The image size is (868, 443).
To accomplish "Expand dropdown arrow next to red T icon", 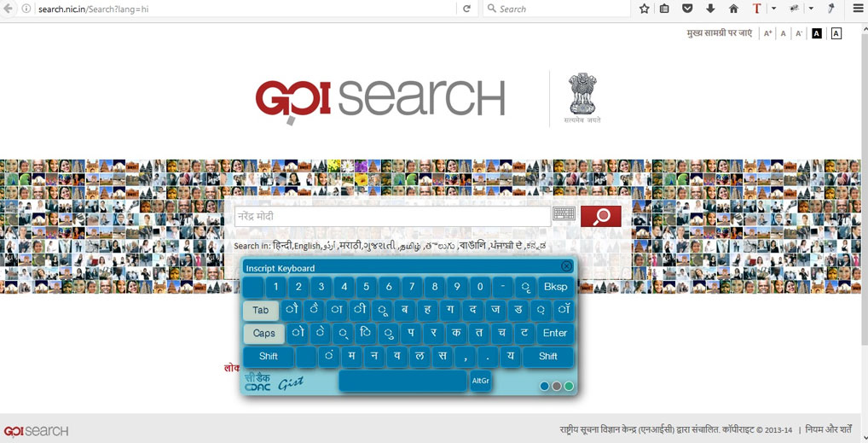I will tap(773, 9).
